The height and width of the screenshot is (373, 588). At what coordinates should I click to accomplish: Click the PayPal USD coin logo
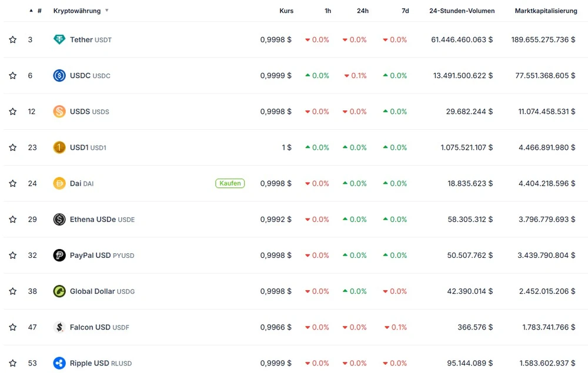coord(59,255)
